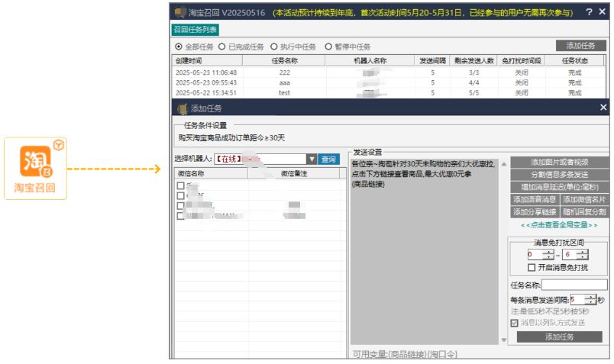614x364 pixels.
Task: Open the 点击查看全局变量 link
Action: click(559, 225)
